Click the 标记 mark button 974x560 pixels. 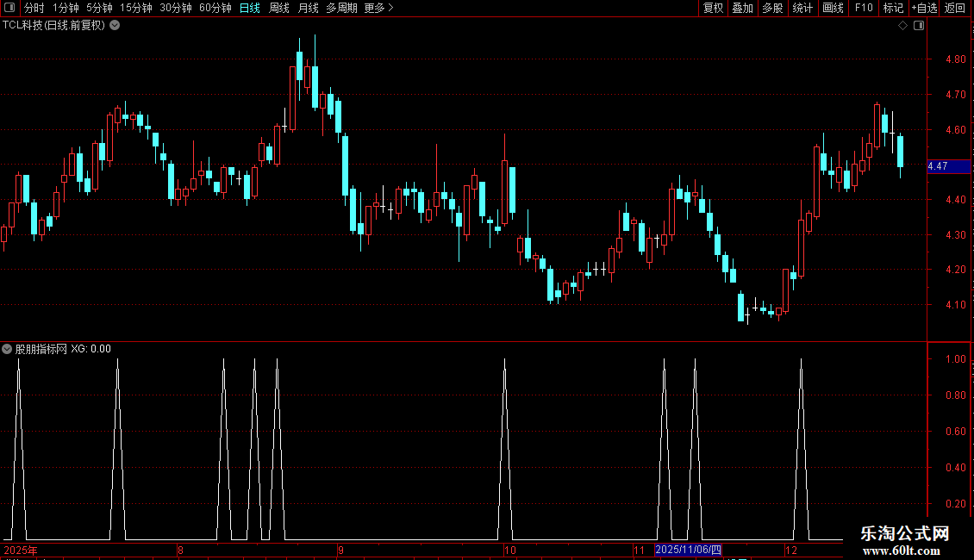(893, 8)
